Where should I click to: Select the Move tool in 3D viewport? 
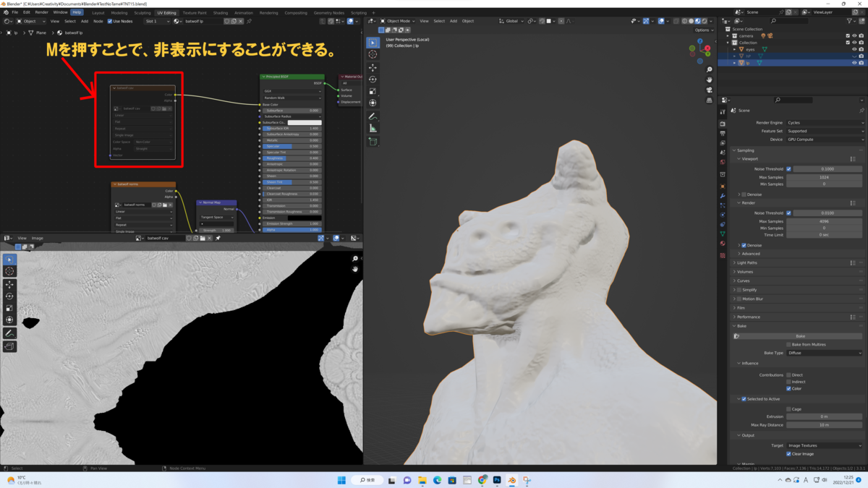(373, 67)
